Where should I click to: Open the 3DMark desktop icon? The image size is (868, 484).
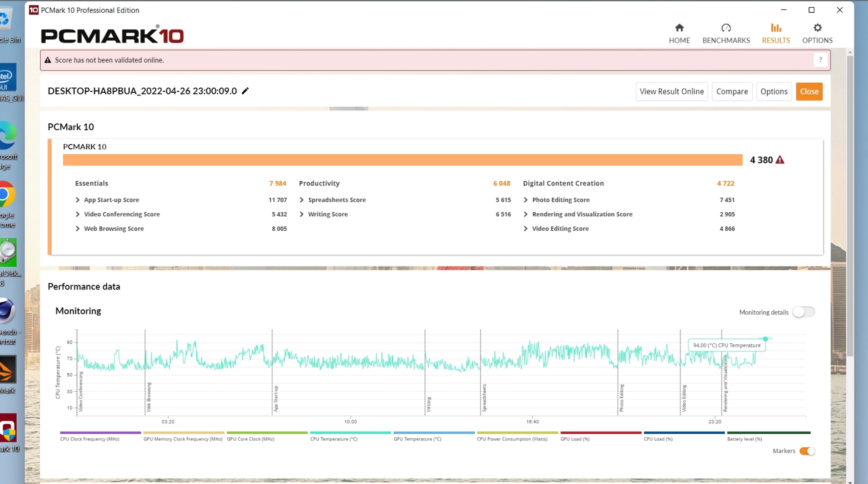coord(8,375)
